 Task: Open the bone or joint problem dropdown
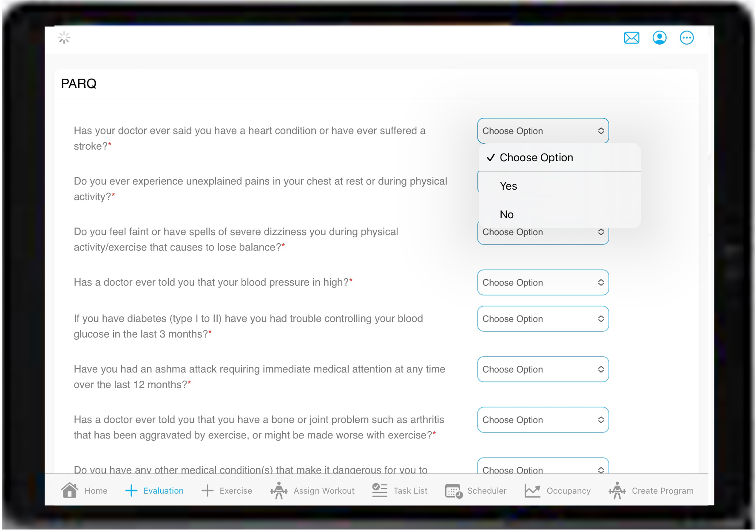point(543,420)
